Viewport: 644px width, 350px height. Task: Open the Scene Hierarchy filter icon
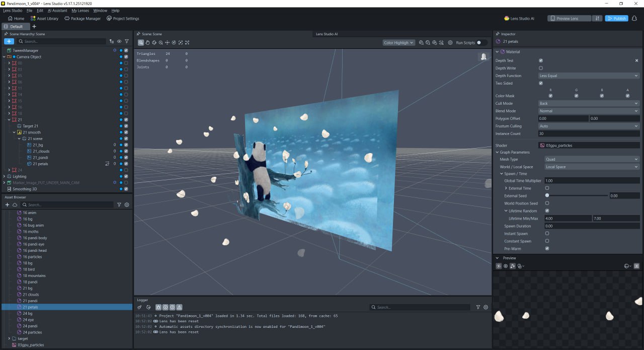(x=127, y=41)
